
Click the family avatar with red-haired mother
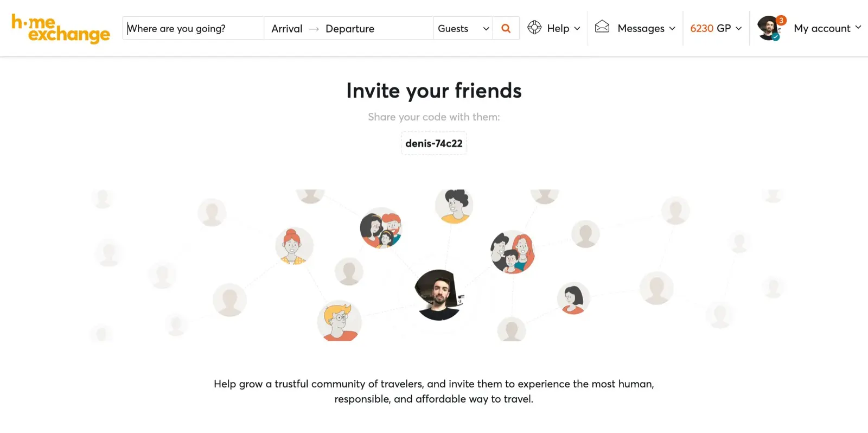[x=513, y=252]
